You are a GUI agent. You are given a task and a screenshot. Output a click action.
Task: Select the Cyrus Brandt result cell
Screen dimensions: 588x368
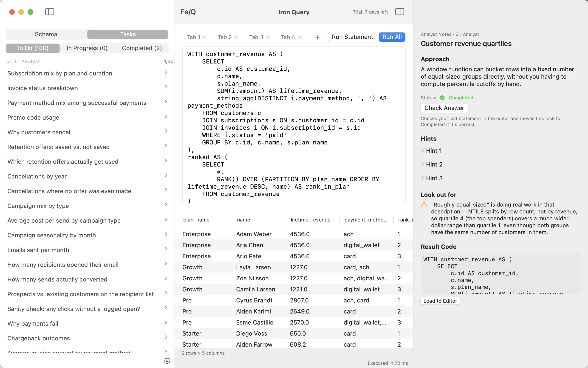point(254,300)
